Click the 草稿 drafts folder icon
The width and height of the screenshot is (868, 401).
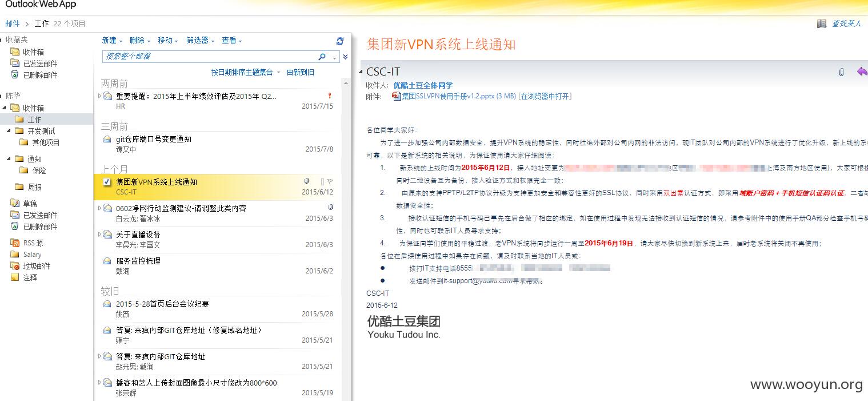15,204
